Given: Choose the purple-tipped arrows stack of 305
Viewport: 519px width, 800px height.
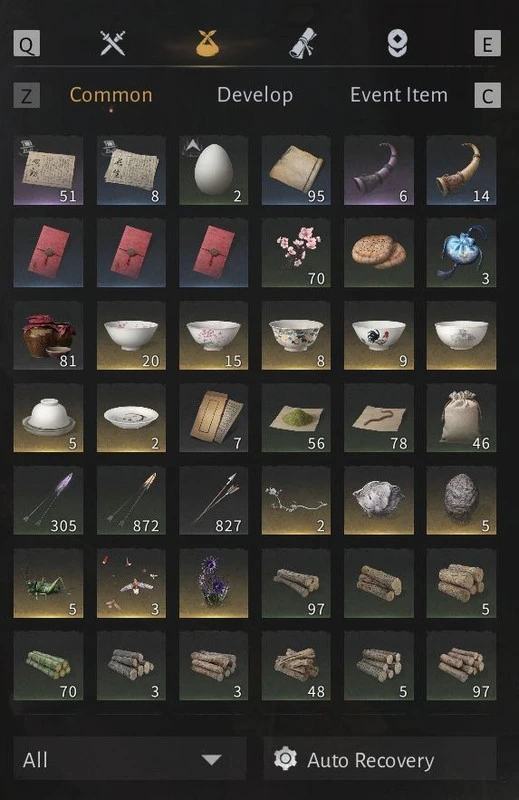Looking at the screenshot, I should (x=48, y=501).
